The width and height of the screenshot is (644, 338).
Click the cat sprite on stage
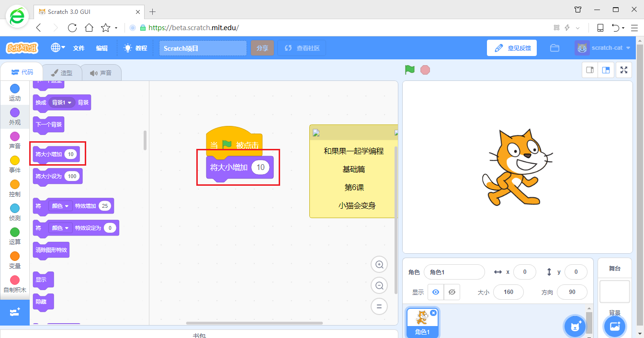pos(517,167)
